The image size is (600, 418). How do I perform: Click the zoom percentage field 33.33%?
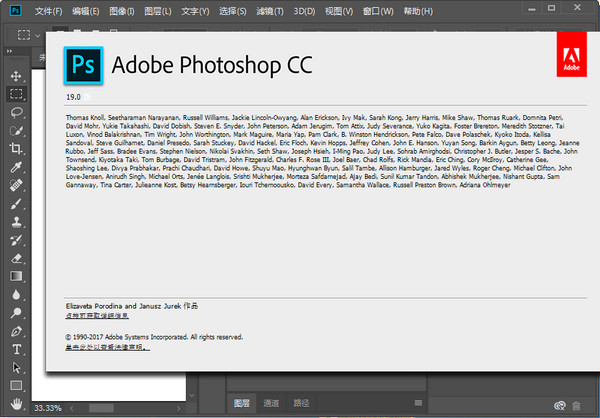pyautogui.click(x=48, y=408)
